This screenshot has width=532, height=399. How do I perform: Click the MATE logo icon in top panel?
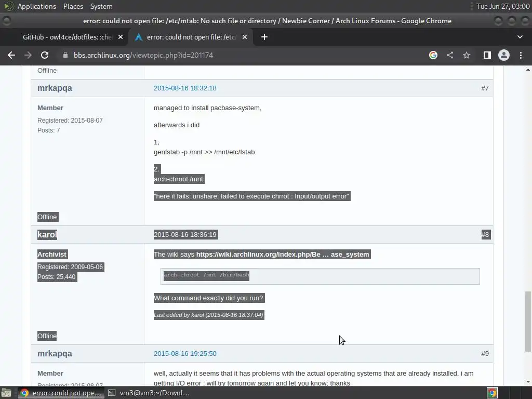[x=8, y=6]
